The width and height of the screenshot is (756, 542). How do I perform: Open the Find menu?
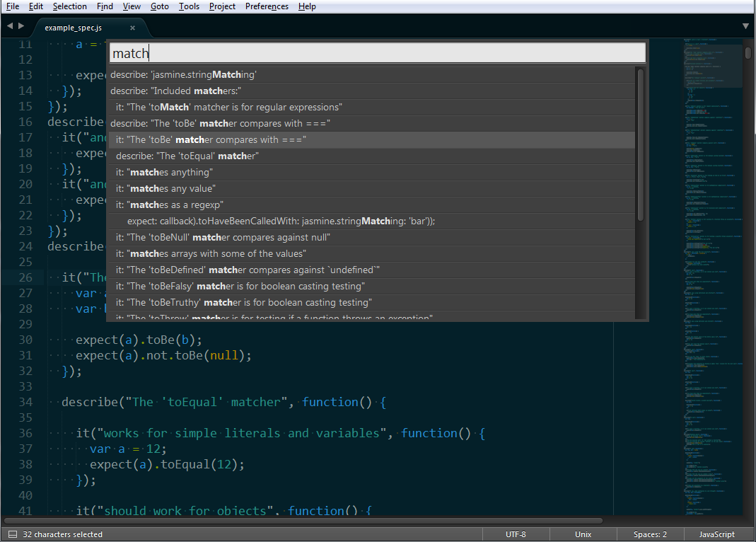click(x=105, y=6)
